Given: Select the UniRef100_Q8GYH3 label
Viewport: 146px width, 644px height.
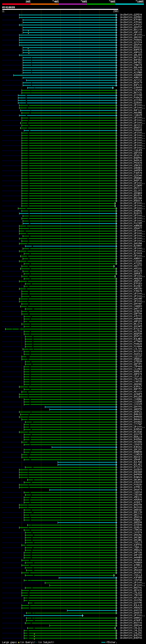Looking at the screenshot, I should click(131, 37).
